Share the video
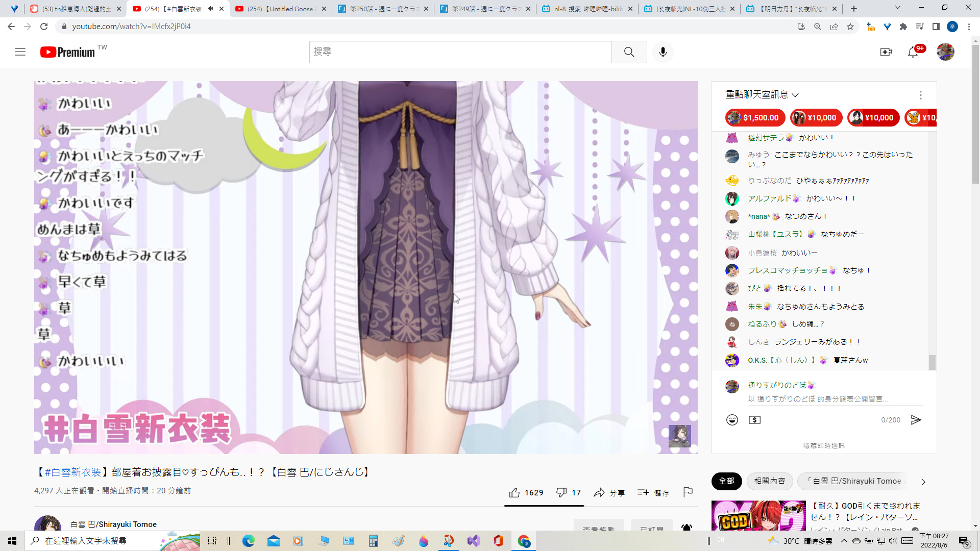Screen dimensions: 980x551 [x=609, y=493]
